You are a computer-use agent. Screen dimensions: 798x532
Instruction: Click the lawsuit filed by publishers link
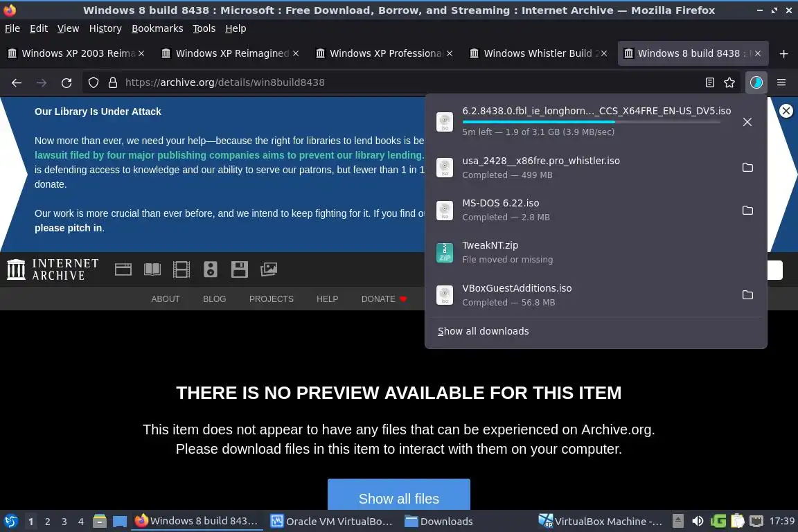229,155
